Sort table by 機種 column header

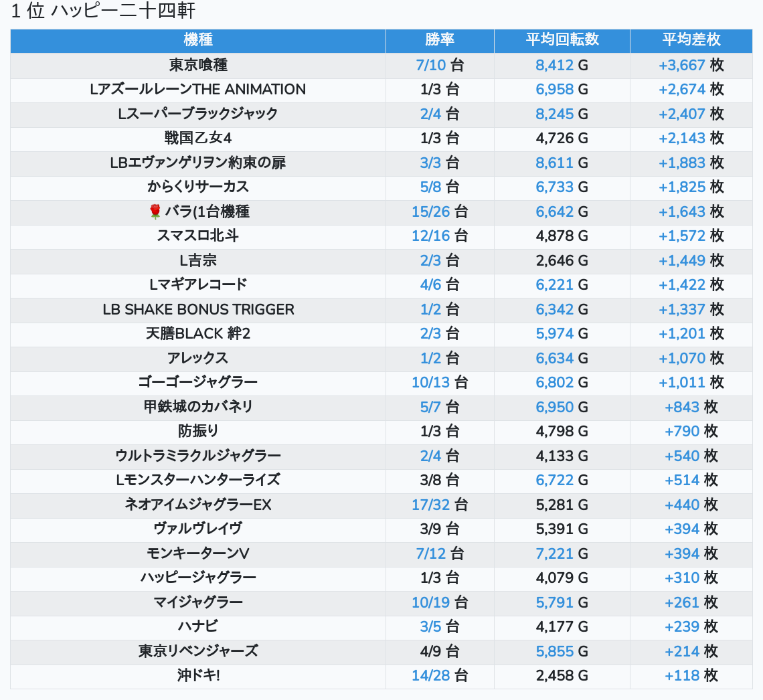tap(197, 39)
